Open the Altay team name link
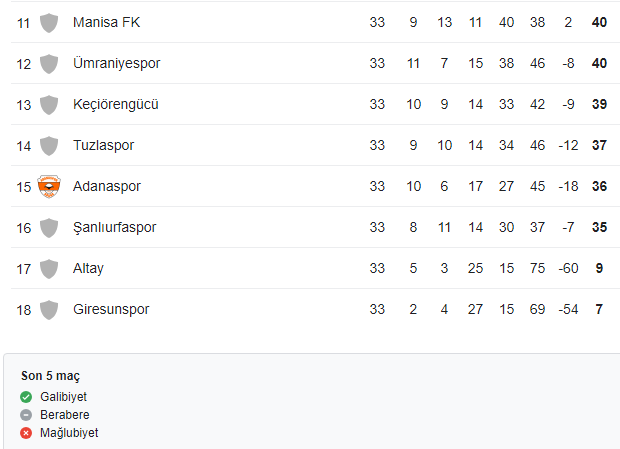 tap(88, 268)
